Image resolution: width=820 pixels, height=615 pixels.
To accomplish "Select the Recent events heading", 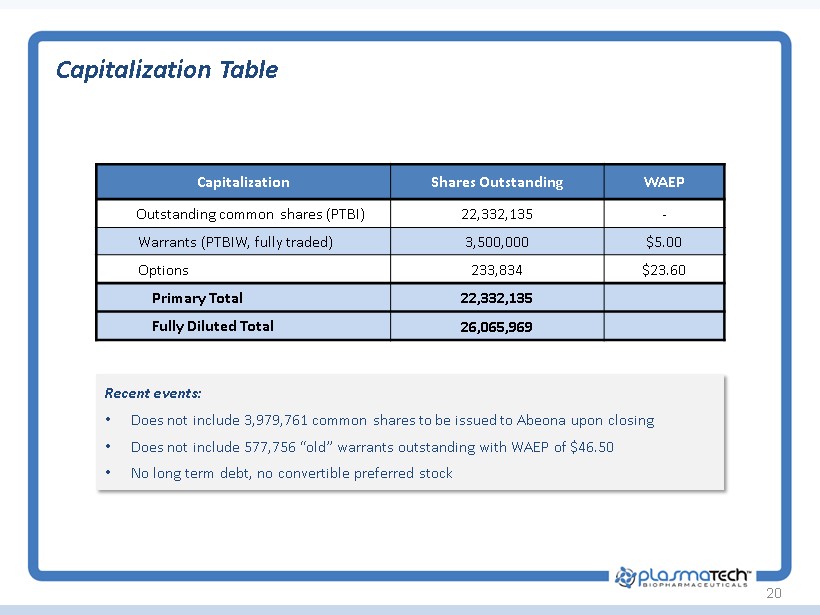I will click(153, 394).
